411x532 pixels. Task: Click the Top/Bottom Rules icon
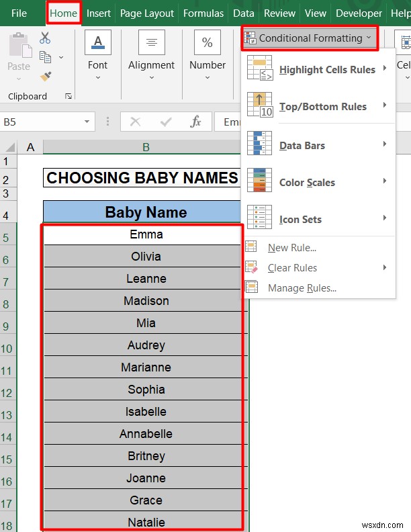coord(260,105)
